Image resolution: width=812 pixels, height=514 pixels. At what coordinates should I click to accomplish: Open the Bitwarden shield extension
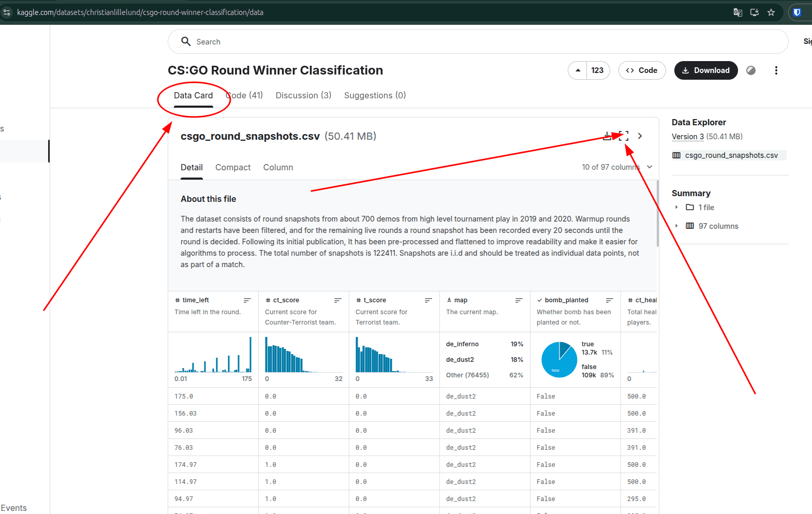[797, 12]
